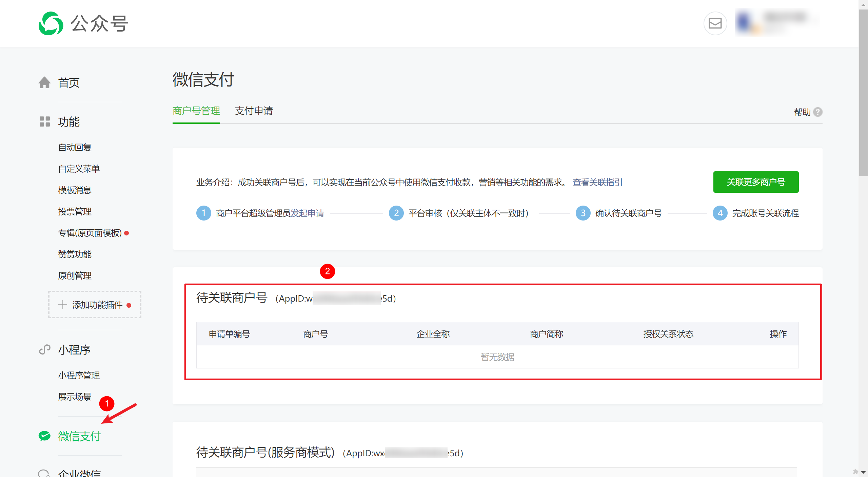Click the 公众号 green logo icon

(x=51, y=23)
